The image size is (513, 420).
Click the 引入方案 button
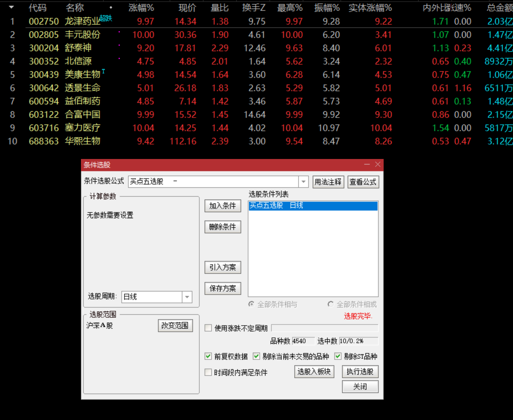[222, 267]
